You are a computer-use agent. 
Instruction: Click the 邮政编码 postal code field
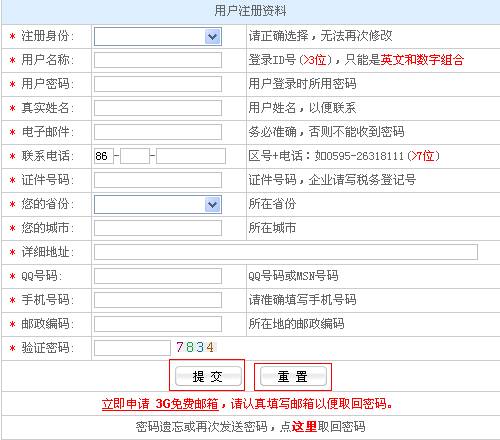coord(158,324)
